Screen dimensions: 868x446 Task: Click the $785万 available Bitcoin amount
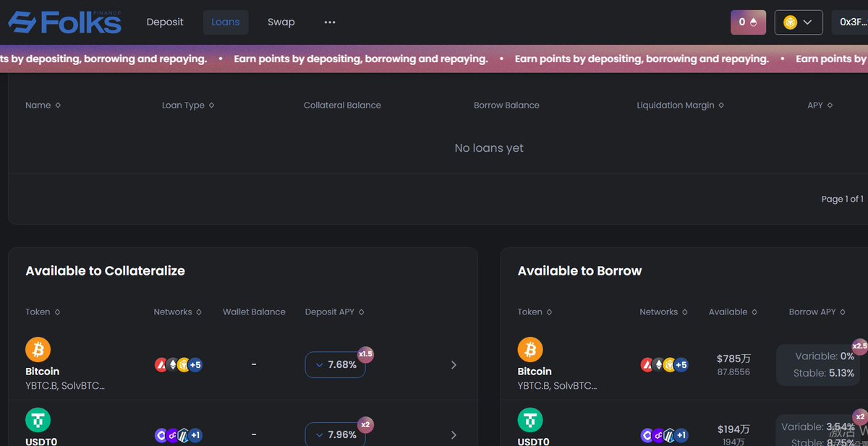[733, 359]
